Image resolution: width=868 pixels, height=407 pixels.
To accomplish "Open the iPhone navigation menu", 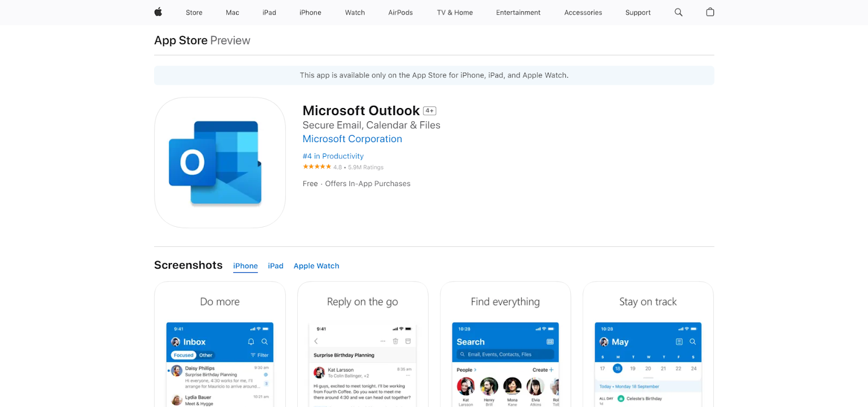I will tap(310, 12).
